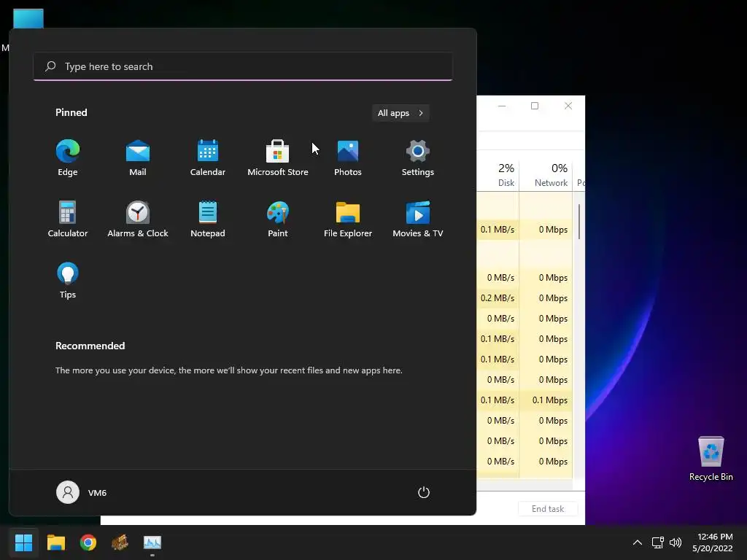Launch Chrome from the taskbar
This screenshot has height=560, width=747.
point(88,542)
